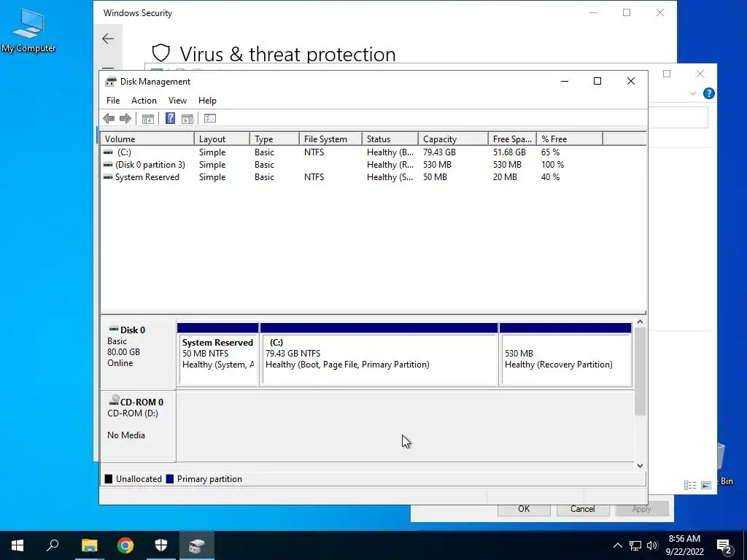The width and height of the screenshot is (747, 560).
Task: Click CD-ROM (D:) label text
Action: coord(133,413)
